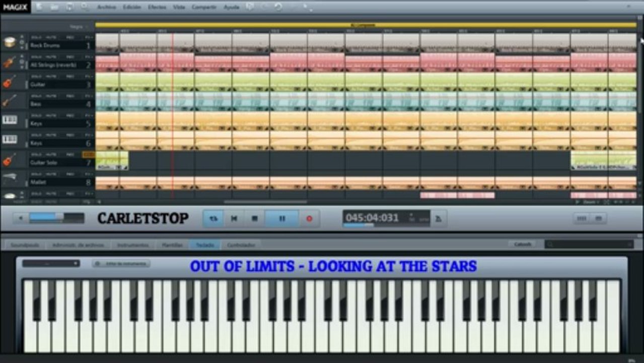Mute the All Strings (reverb) track

tap(51, 57)
